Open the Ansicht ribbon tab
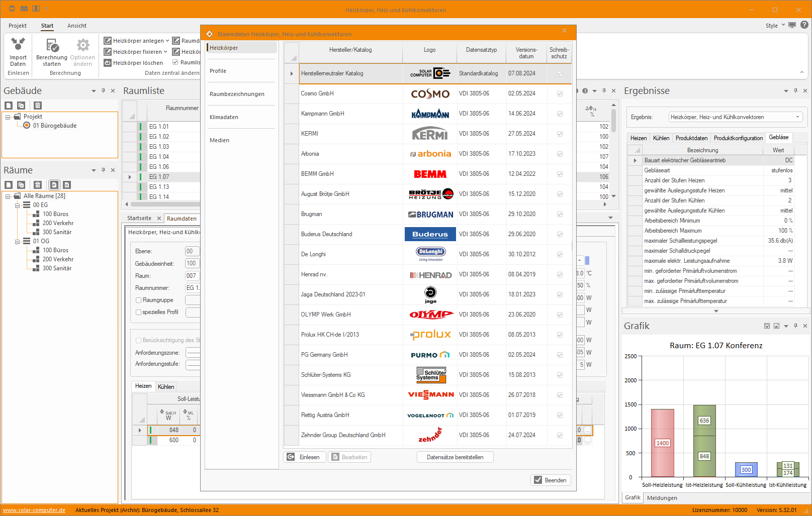The image size is (812, 516). pyautogui.click(x=77, y=26)
